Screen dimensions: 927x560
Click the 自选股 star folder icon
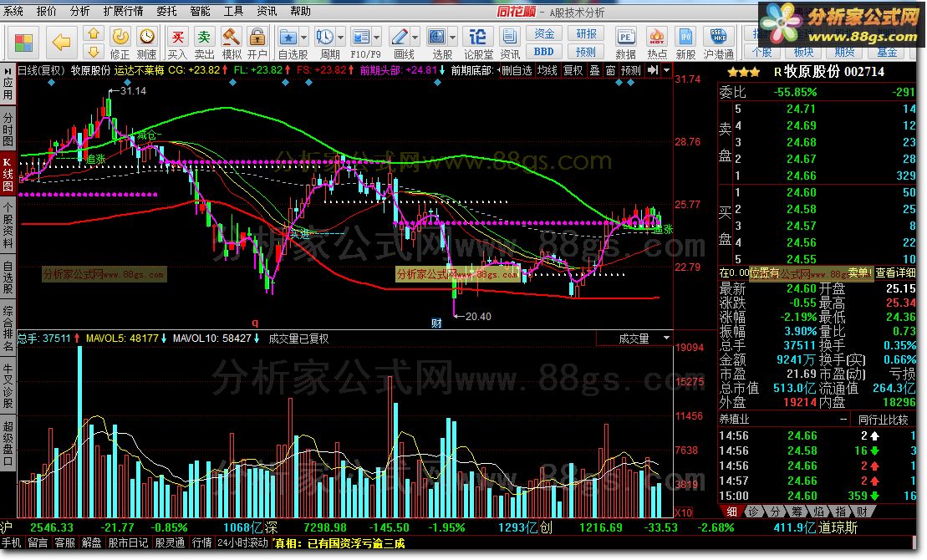288,38
